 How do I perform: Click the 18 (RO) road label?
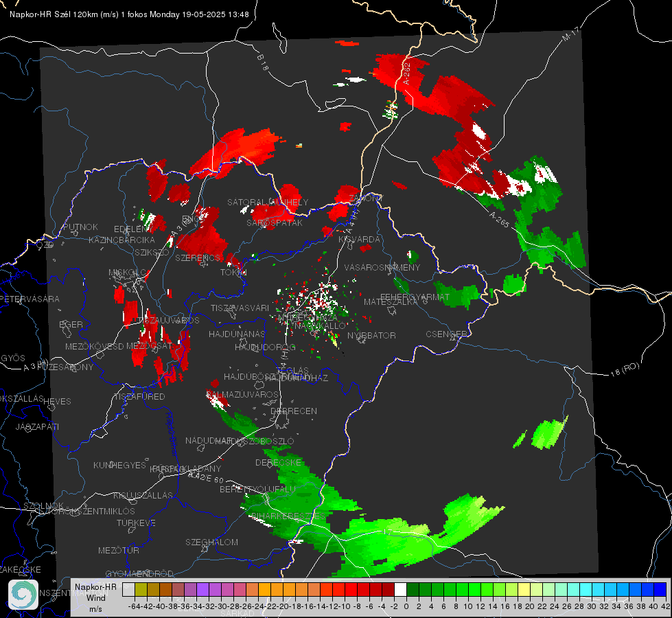(625, 369)
